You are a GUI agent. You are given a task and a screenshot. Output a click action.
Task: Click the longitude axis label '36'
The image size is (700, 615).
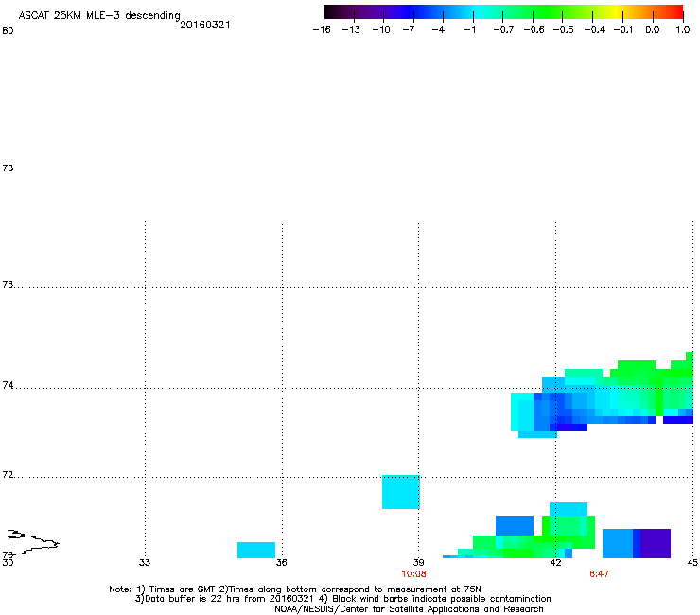tap(281, 563)
